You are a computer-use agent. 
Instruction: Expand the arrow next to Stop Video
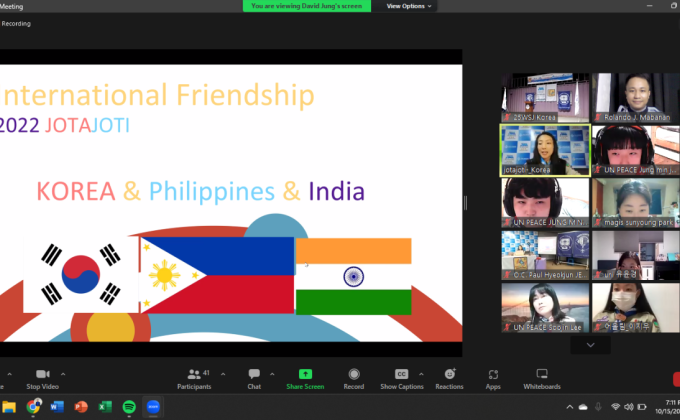click(61, 371)
